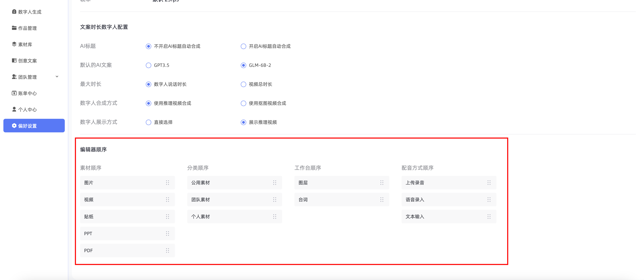This screenshot has height=280, width=644.
Task: Click the 个人素材 category row
Action: [235, 217]
